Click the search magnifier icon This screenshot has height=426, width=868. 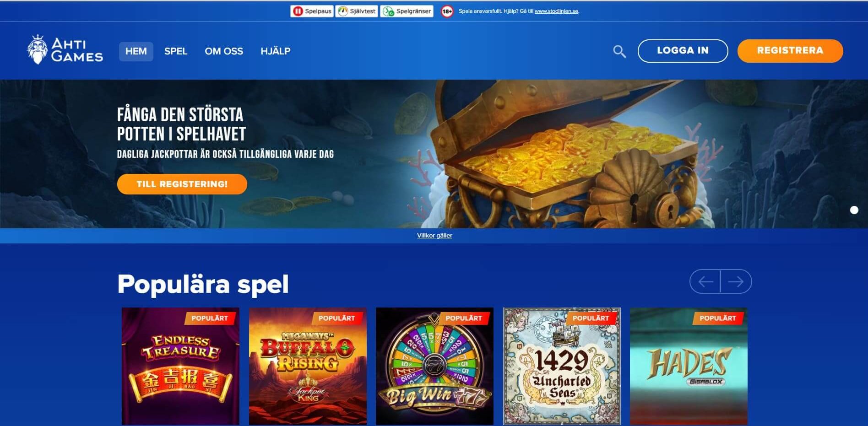coord(619,51)
